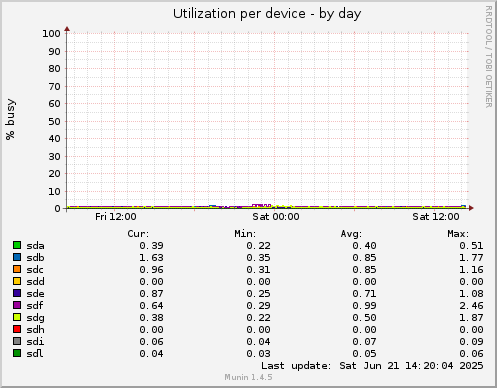Click the 10 y-axis tick label
This screenshot has width=497, height=388.
(54, 192)
